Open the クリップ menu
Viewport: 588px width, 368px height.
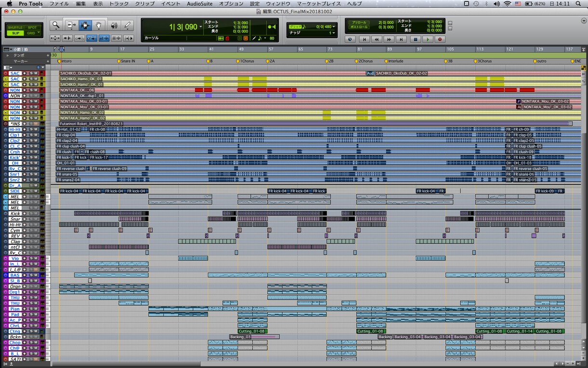[x=145, y=3]
